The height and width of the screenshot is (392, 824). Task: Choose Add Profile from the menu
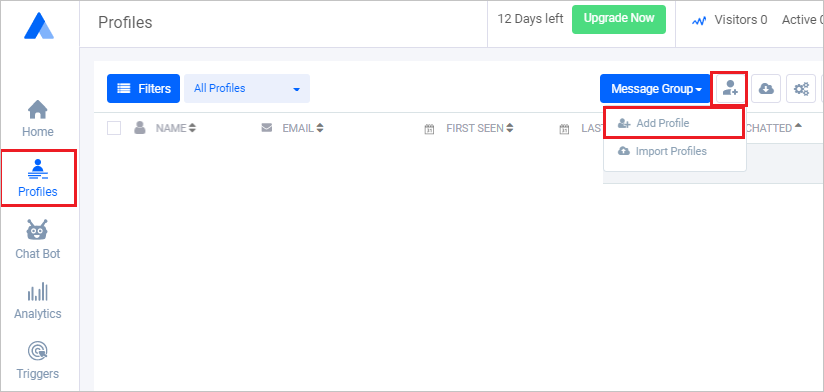(x=675, y=123)
